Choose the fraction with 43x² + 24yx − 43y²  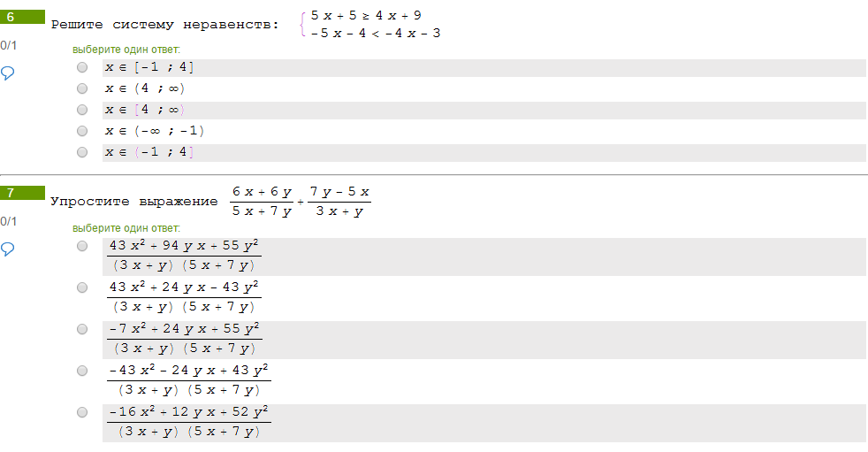[82, 287]
